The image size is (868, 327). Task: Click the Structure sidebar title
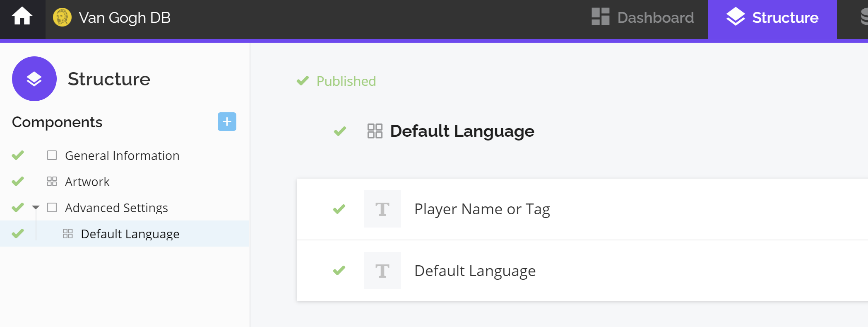coord(109,79)
